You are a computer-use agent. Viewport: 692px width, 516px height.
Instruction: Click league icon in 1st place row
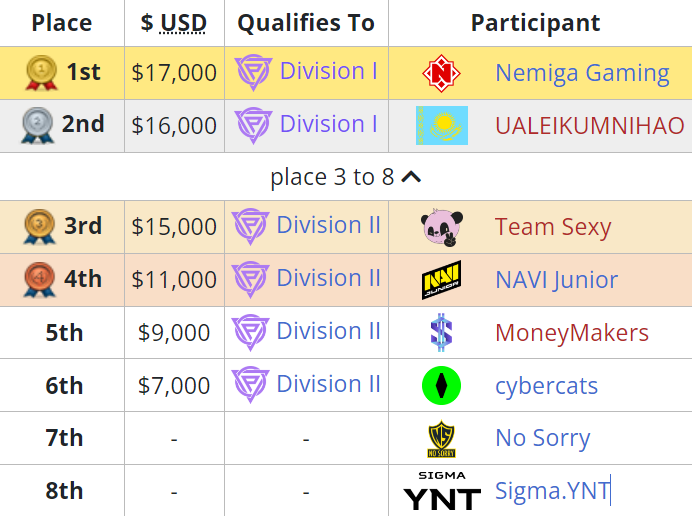pyautogui.click(x=253, y=72)
